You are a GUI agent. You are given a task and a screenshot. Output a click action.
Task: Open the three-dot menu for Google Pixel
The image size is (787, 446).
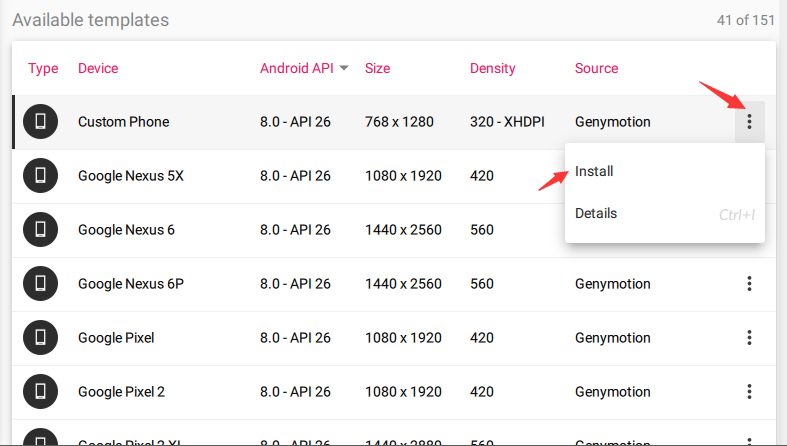749,337
